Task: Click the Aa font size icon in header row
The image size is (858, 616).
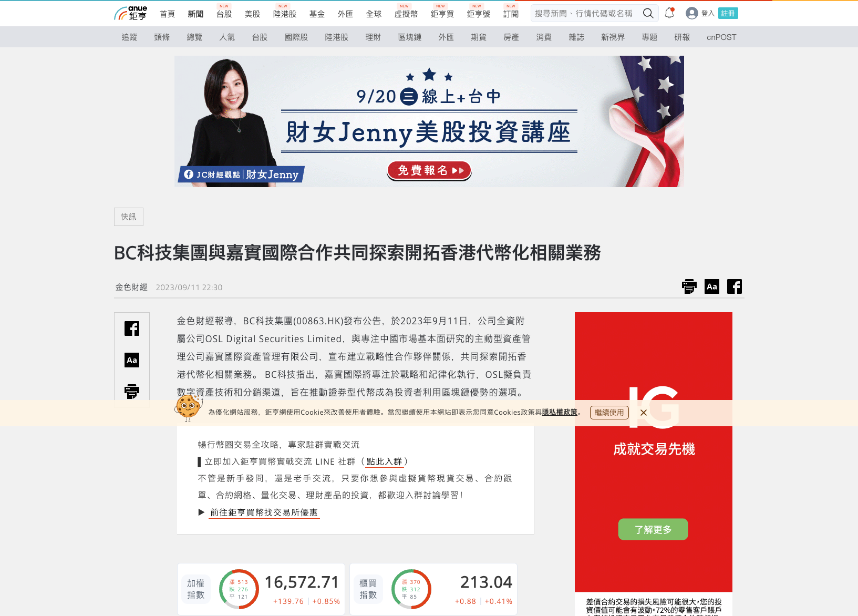Action: click(712, 286)
